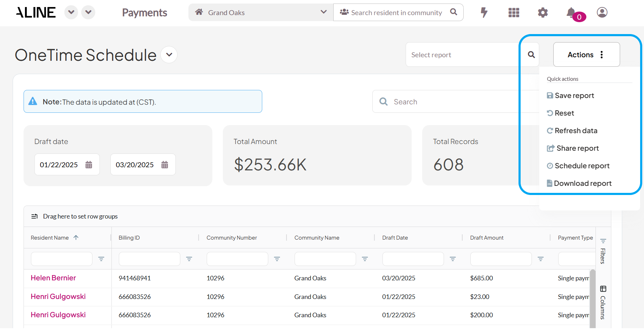Viewport: 644px width, 332px height.
Task: Click the Community Name filter input
Action: tap(325, 259)
